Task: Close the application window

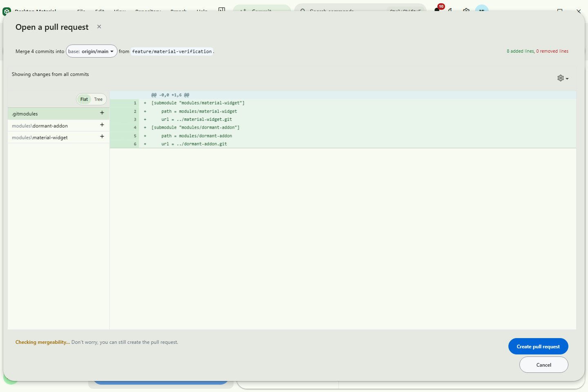Action: click(x=579, y=11)
